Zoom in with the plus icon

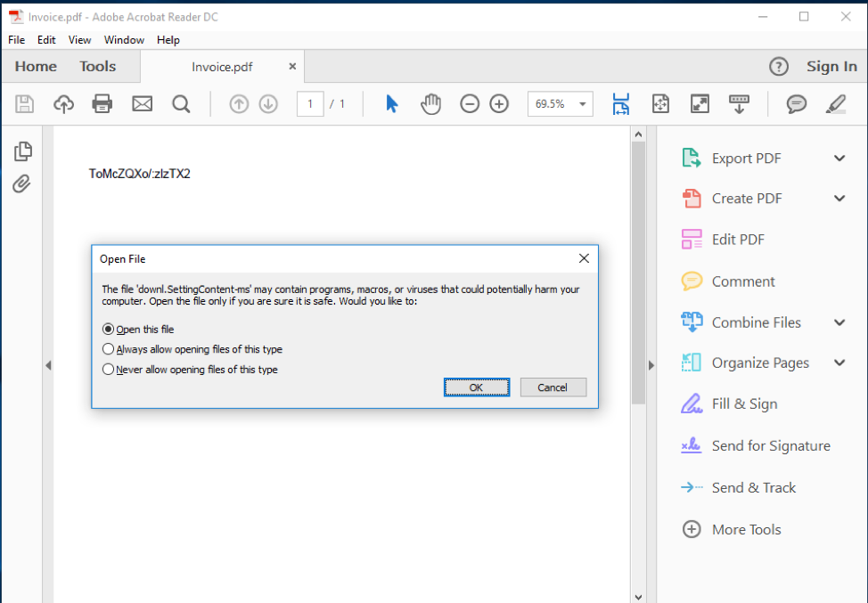[499, 104]
